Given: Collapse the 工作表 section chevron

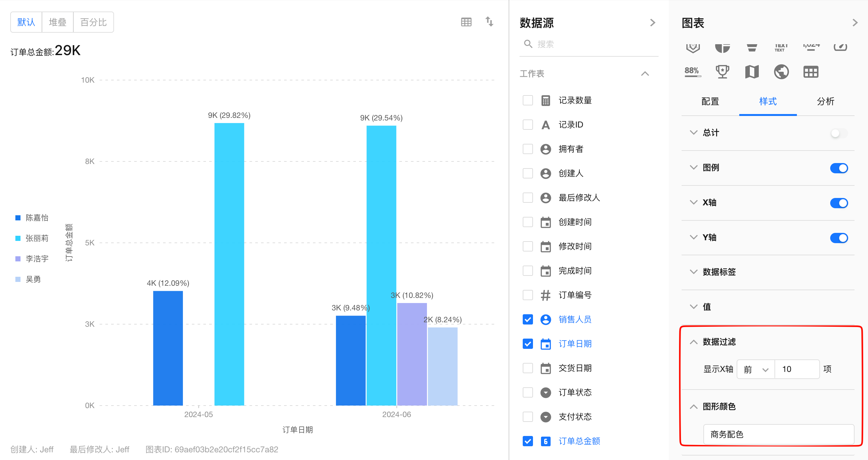Looking at the screenshot, I should [x=645, y=73].
